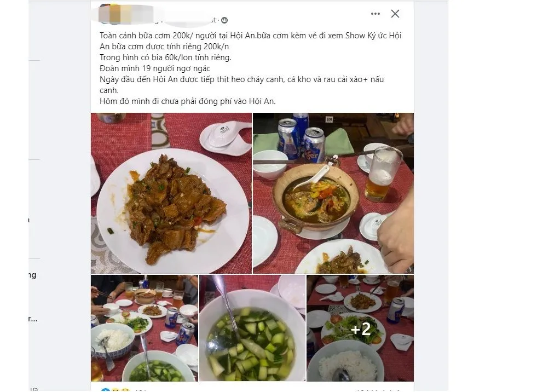This screenshot has height=392, width=543.
Task: Click the partially visible reaction count number
Action: [x=140, y=390]
